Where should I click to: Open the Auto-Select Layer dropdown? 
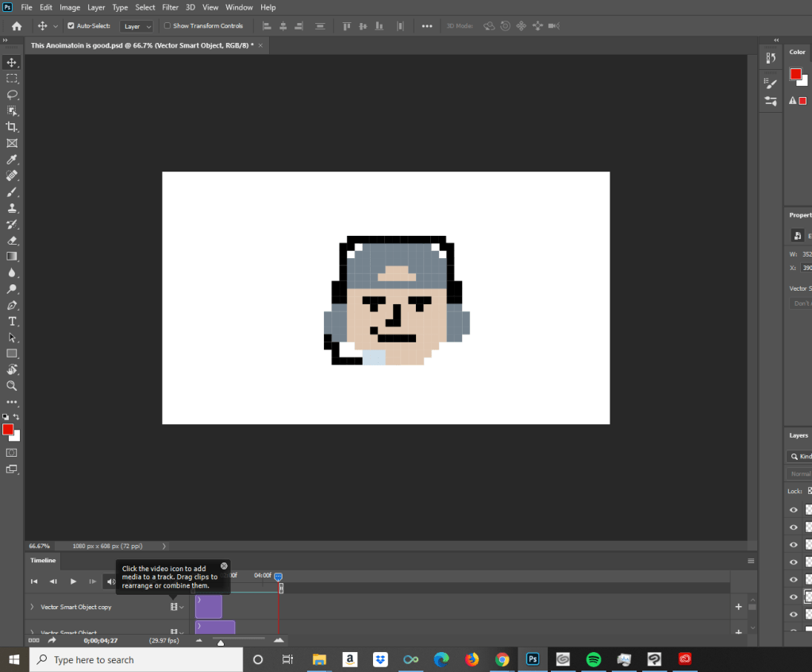pyautogui.click(x=137, y=26)
